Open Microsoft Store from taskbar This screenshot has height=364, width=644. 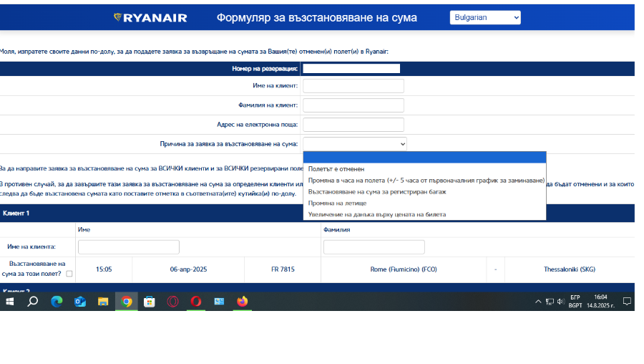[150, 302]
